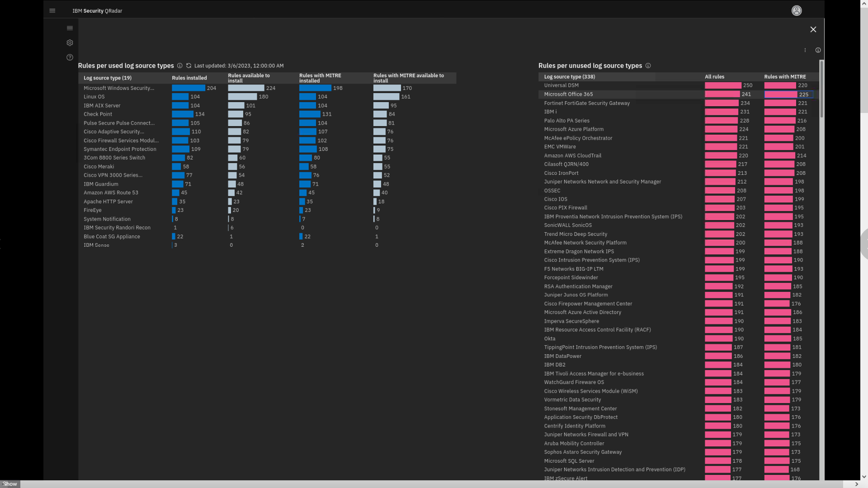Click Microsoft Windows Security rules installed bar
Screen dimensions: 868x488
pos(188,88)
